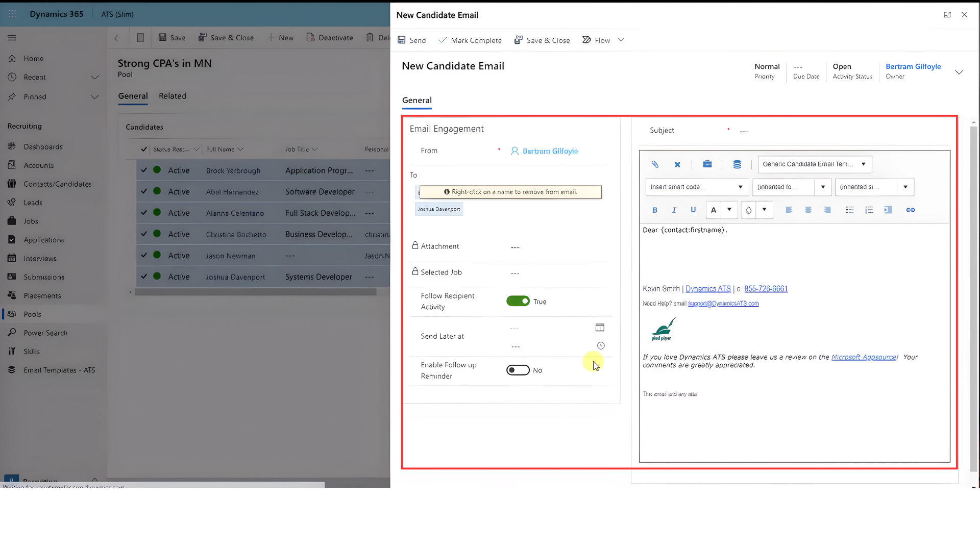Uncheck the Abel Hernandez row checkmark
The image size is (980, 551).
pyautogui.click(x=144, y=191)
